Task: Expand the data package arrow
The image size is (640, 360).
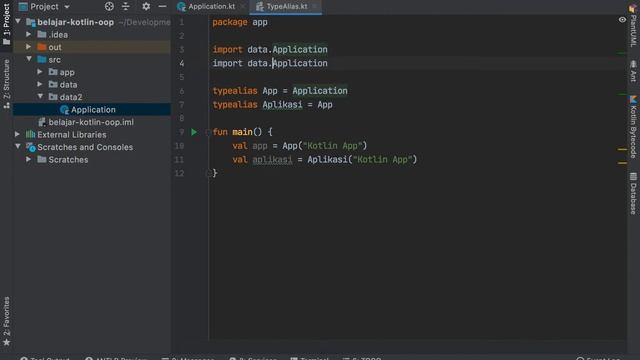Action: point(40,84)
